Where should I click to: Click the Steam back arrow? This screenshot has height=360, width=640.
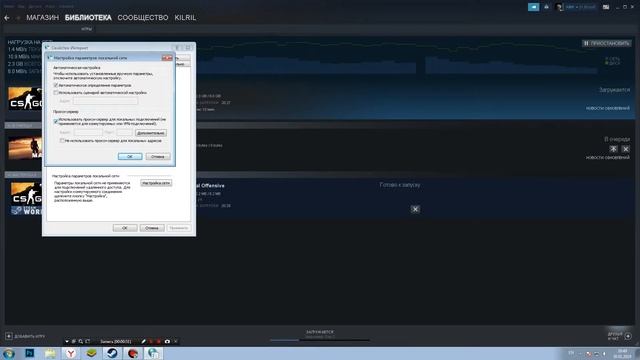pyautogui.click(x=7, y=18)
